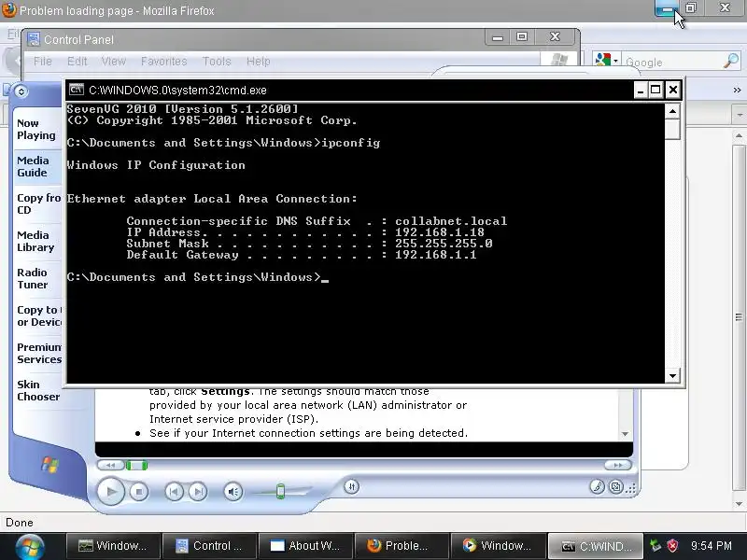
Task: Click the Firefox page scrollbar up arrow
Action: (739, 135)
